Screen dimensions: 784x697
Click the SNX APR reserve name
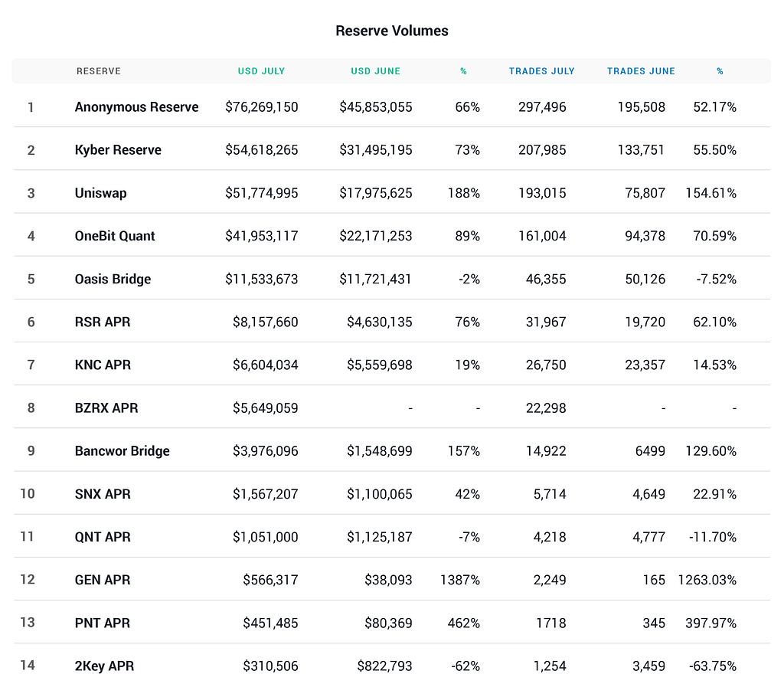(x=103, y=494)
